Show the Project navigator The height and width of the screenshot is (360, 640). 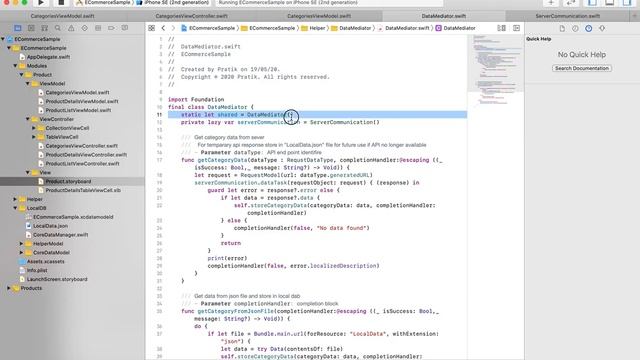(18, 28)
